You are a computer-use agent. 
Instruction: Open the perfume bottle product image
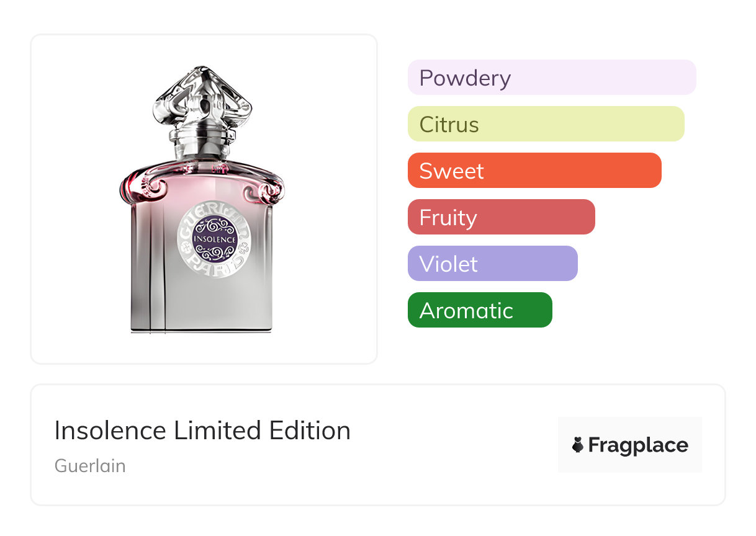204,199
